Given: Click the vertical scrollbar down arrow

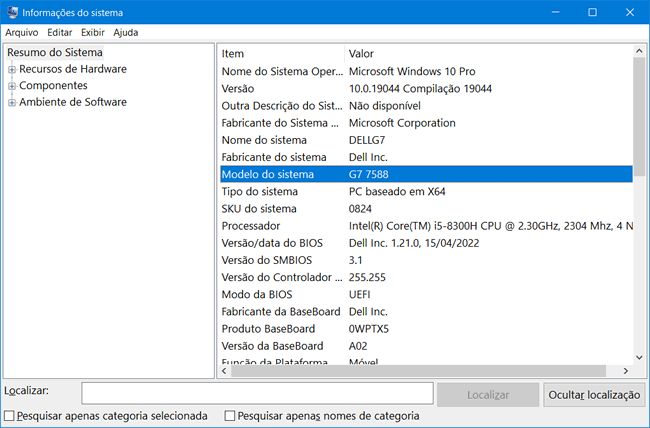Looking at the screenshot, I should (x=639, y=356).
